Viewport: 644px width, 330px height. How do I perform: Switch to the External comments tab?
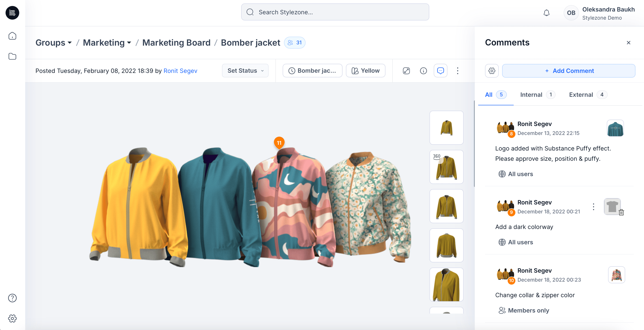tap(581, 95)
